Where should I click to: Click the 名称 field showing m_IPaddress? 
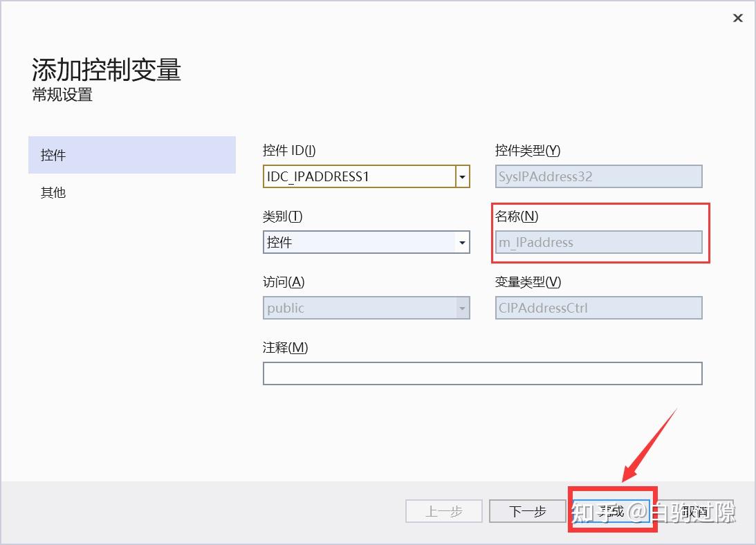598,242
